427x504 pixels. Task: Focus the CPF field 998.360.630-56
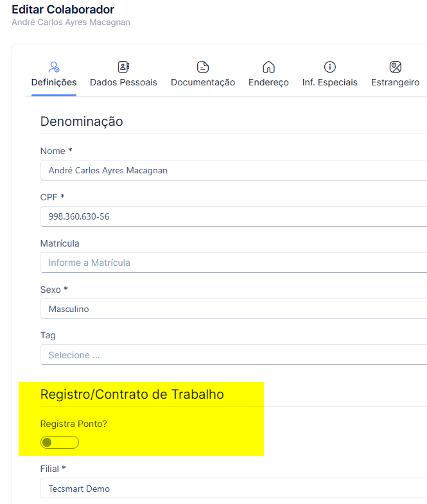click(x=234, y=216)
